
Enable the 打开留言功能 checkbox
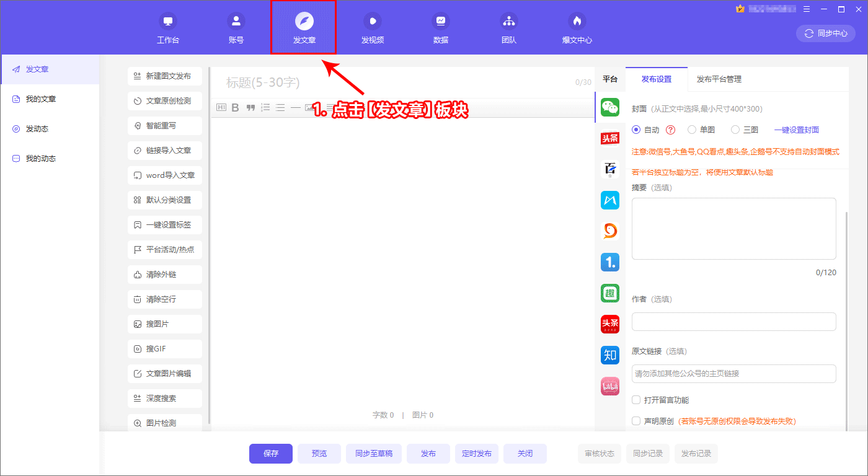point(636,400)
